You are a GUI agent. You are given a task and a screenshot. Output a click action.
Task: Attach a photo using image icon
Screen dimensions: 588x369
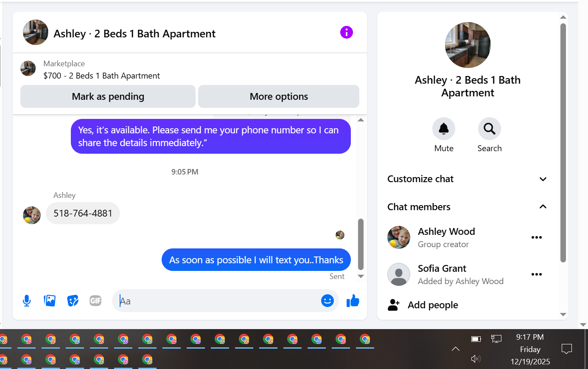coord(50,301)
